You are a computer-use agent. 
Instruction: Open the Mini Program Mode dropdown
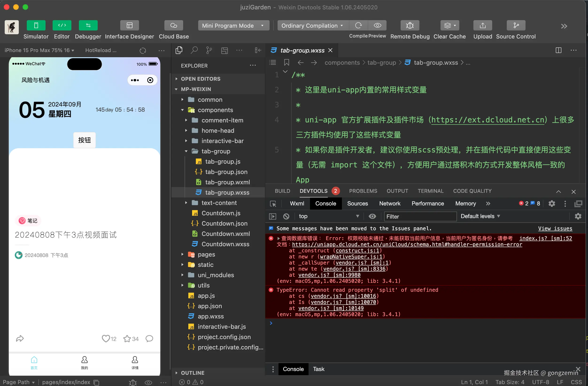233,25
